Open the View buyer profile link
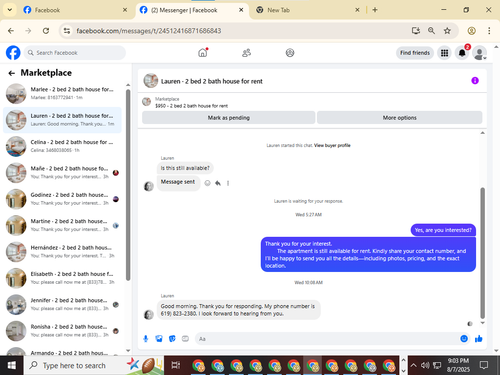500x375 pixels. (x=332, y=145)
